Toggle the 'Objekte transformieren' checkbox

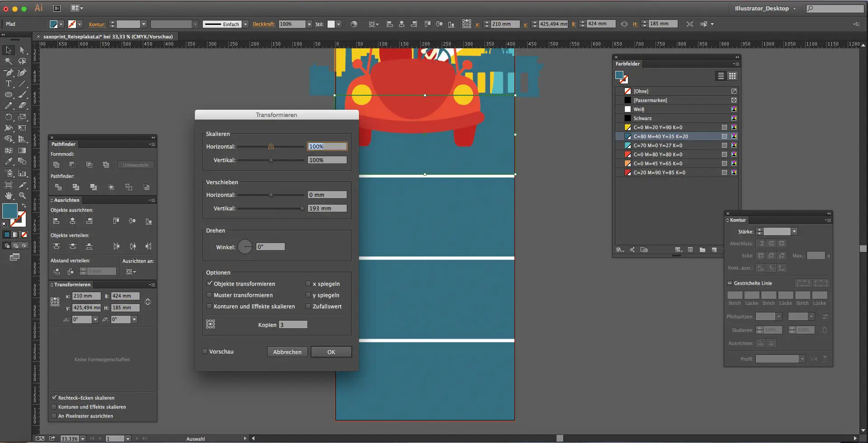[209, 284]
